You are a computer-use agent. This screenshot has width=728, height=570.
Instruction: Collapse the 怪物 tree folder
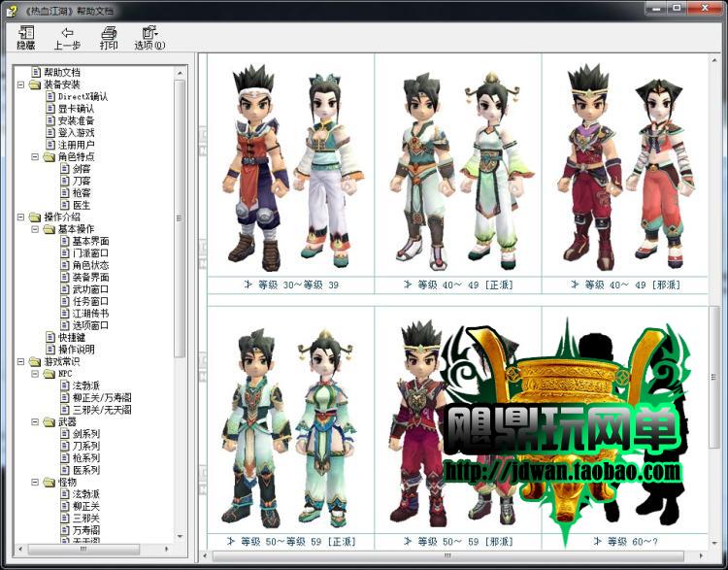pos(35,483)
